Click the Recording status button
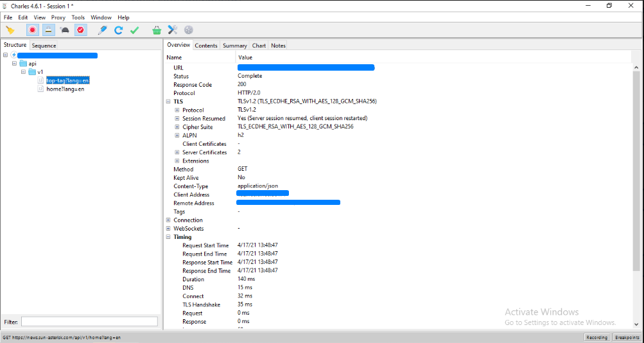Screen dimensions: 644x343 (596, 337)
